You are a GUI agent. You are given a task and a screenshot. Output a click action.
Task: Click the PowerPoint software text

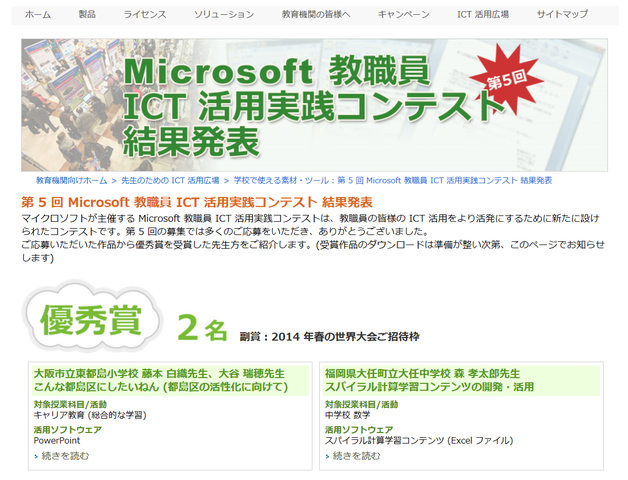[x=57, y=440]
